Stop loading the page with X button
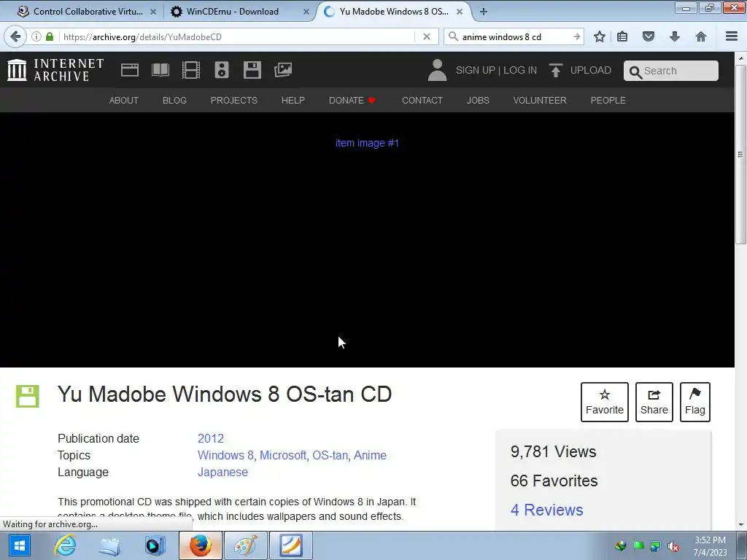This screenshot has width=747, height=560. [427, 36]
